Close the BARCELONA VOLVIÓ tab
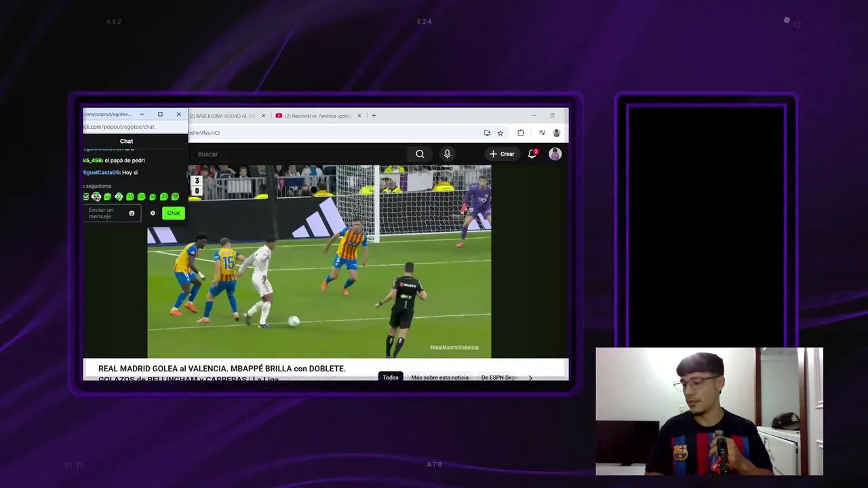Viewport: 868px width, 488px height. pos(264,116)
